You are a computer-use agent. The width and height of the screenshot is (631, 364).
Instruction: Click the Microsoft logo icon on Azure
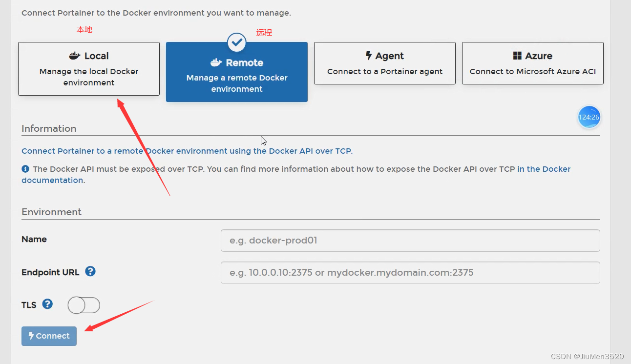coord(517,56)
